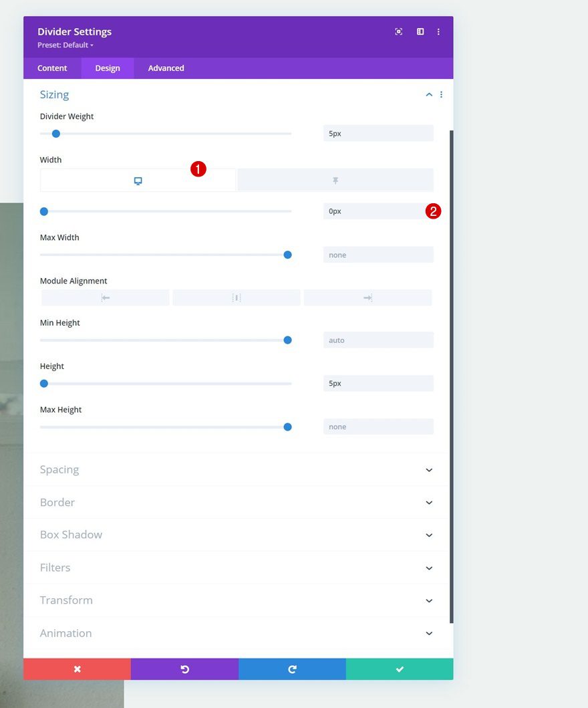This screenshot has width=588, height=708.
Task: Select center Module Alignment option
Action: pyautogui.click(x=236, y=297)
